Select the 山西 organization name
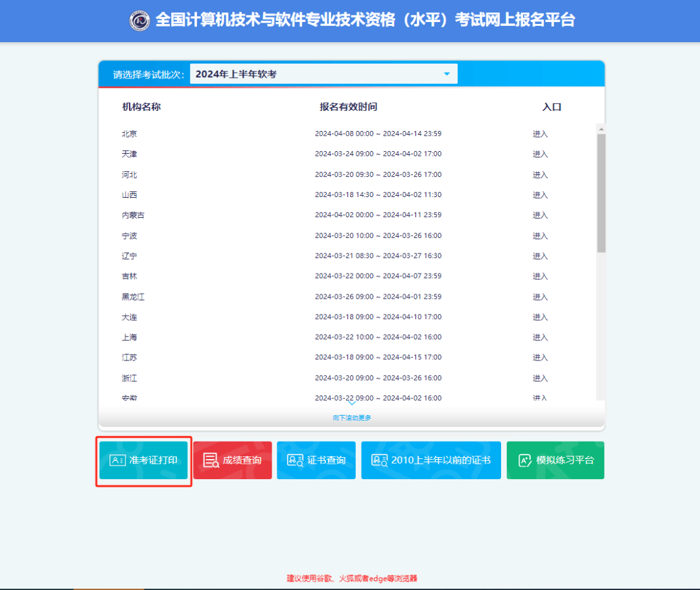700x590 pixels. 130,195
